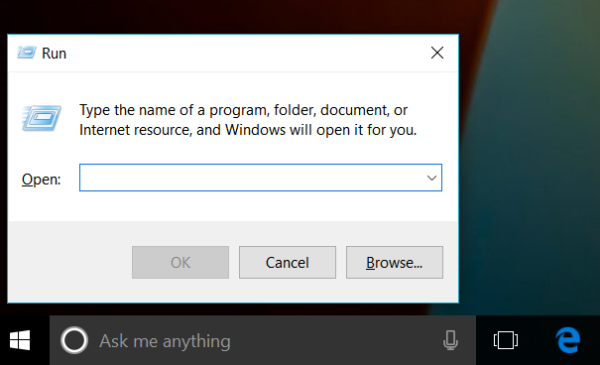The width and height of the screenshot is (600, 365).
Task: Click the "Run" title text
Action: [x=54, y=53]
